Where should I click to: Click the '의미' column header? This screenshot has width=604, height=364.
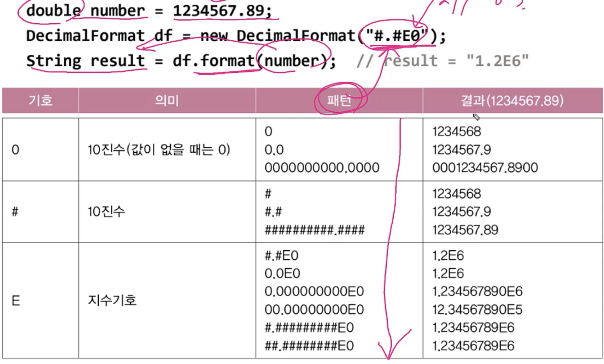[x=167, y=101]
